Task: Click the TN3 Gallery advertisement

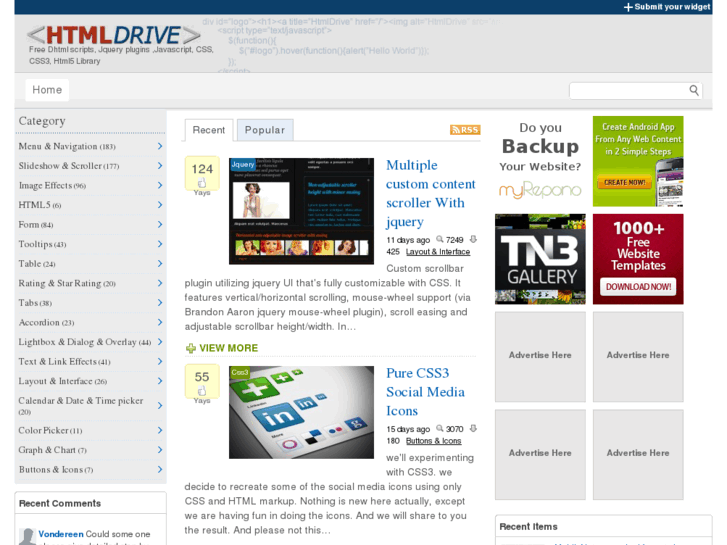Action: (540, 259)
